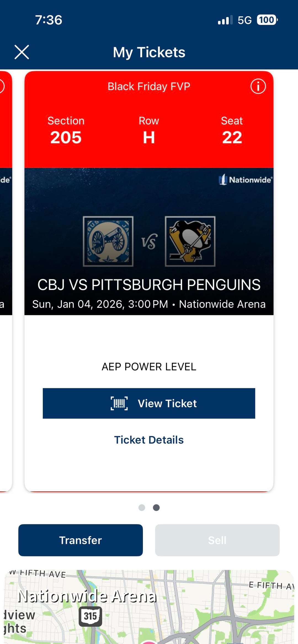Viewport: 298px width, 644px height.
Task: Tap the Columbus Blue Jackets logo
Action: click(x=108, y=241)
